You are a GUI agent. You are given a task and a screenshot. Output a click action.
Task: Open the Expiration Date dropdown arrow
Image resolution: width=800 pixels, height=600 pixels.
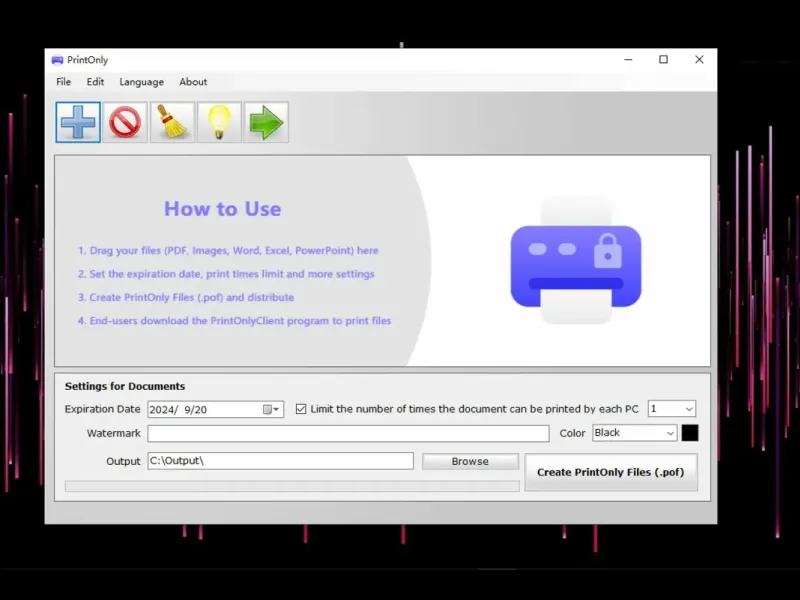point(277,409)
